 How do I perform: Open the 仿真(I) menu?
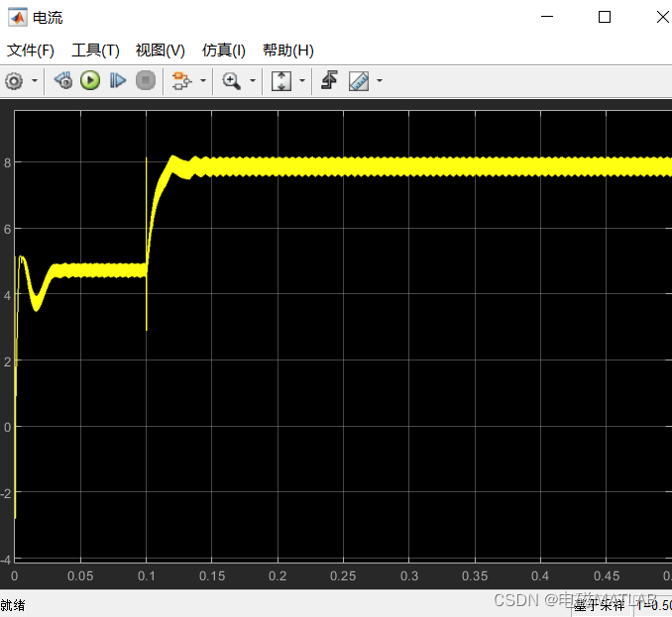[x=224, y=51]
